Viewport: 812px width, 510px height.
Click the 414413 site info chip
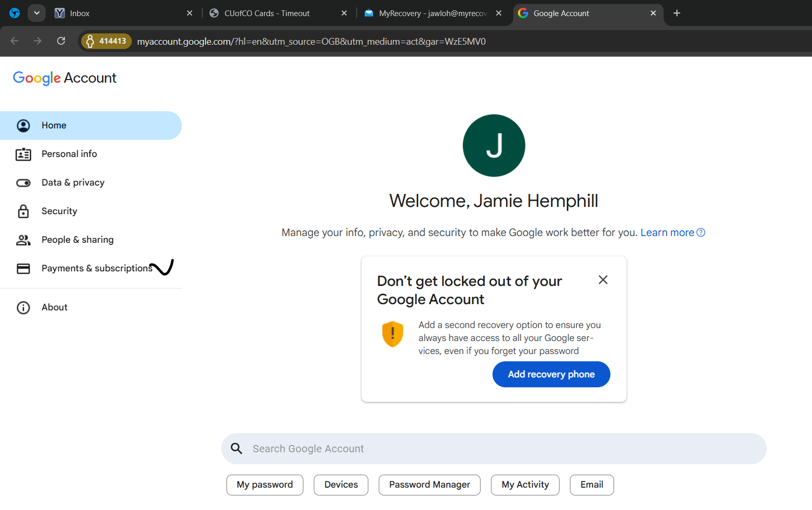107,41
